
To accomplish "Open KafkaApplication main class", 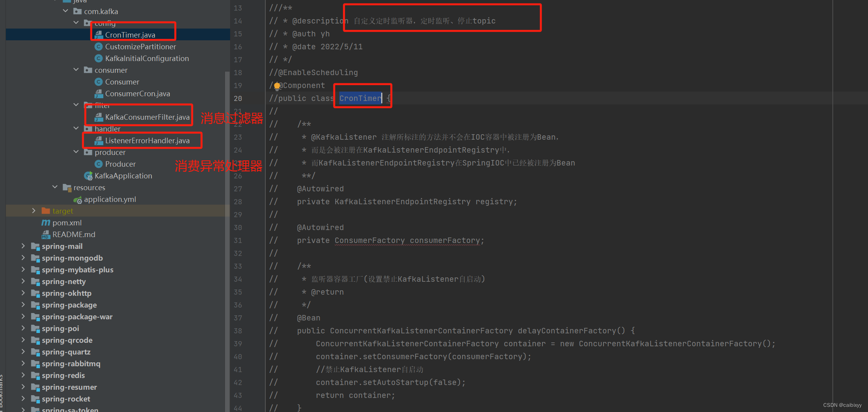I will tap(123, 176).
